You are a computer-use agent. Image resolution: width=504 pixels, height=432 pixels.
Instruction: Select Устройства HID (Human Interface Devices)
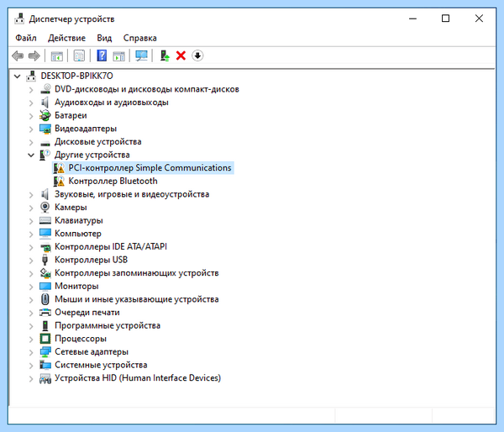138,378
